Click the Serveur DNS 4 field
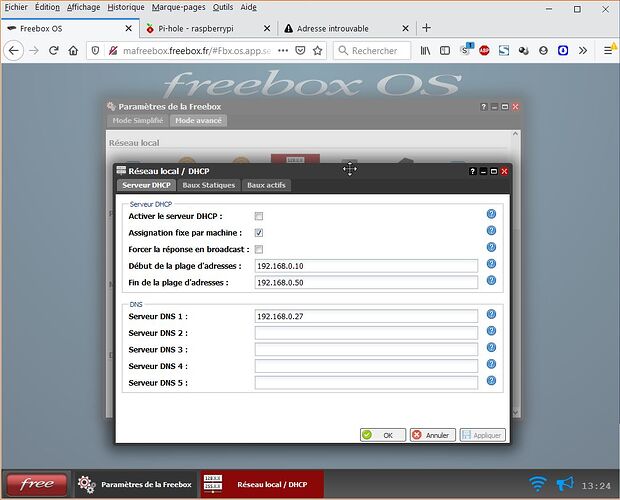 tap(366, 366)
